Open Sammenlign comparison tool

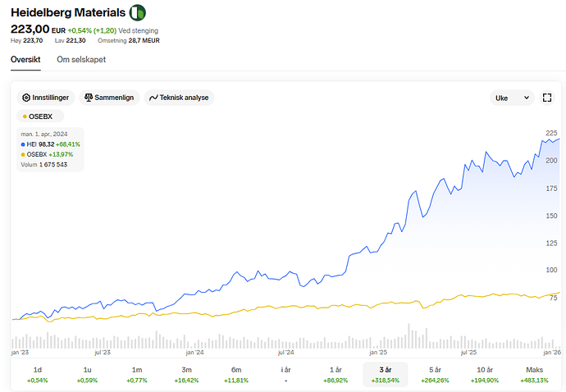(x=109, y=98)
